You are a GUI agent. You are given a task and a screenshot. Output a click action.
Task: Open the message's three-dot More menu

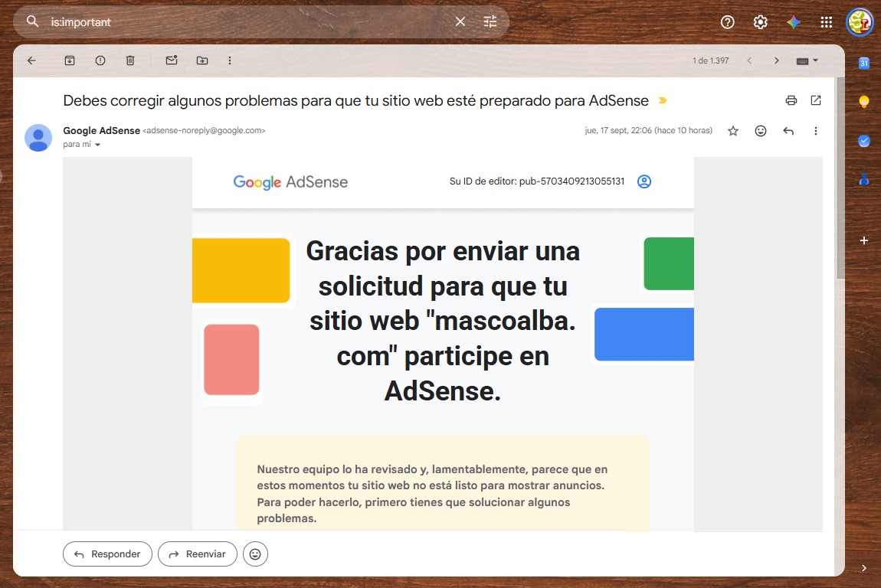coord(815,131)
